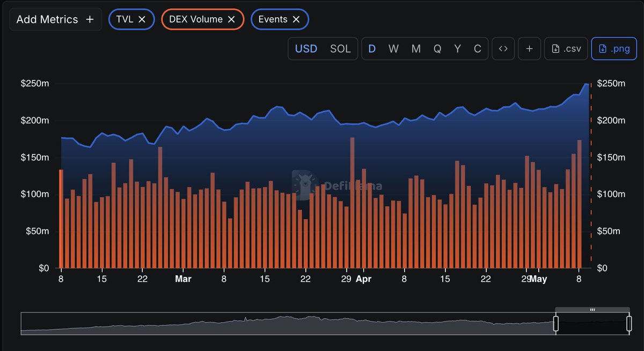Click the left axis '$250m' label
Image resolution: width=644 pixels, height=351 pixels.
[x=35, y=84]
